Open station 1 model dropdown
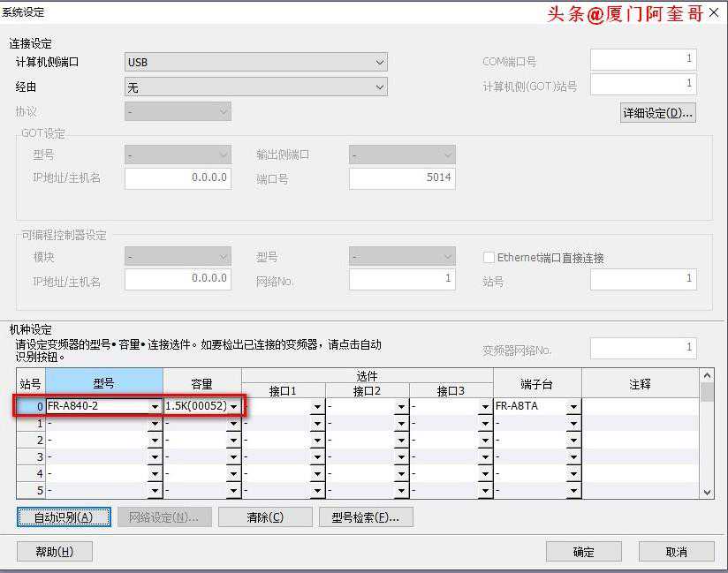This screenshot has width=728, height=573. [155, 424]
